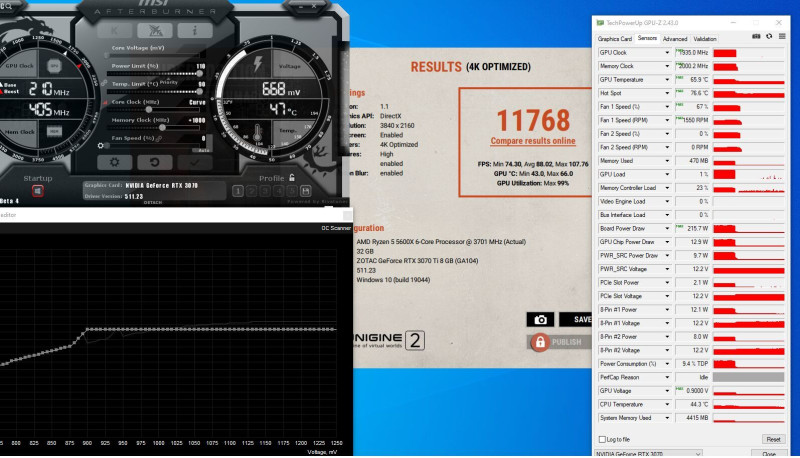Image resolution: width=800 pixels, height=458 pixels.
Task: Select profile slot 3 in Afterburner
Action: click(x=265, y=191)
